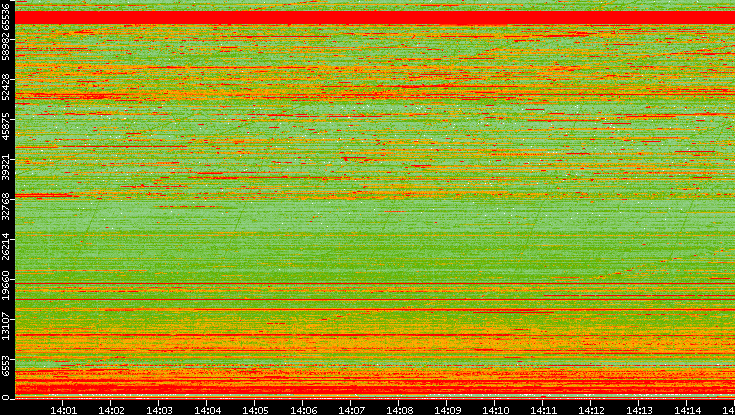Select the 14:08 time axis label
The height and width of the screenshot is (415, 735).
click(399, 410)
